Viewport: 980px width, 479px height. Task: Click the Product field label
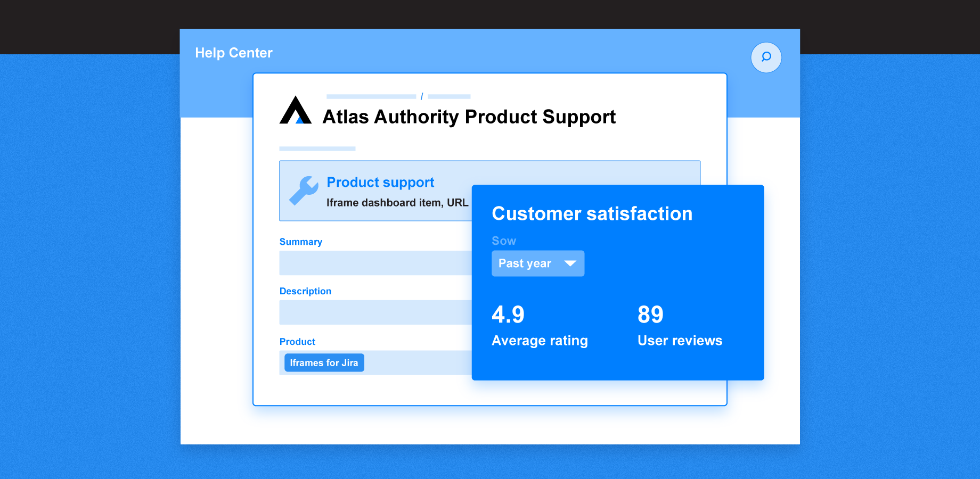[297, 342]
